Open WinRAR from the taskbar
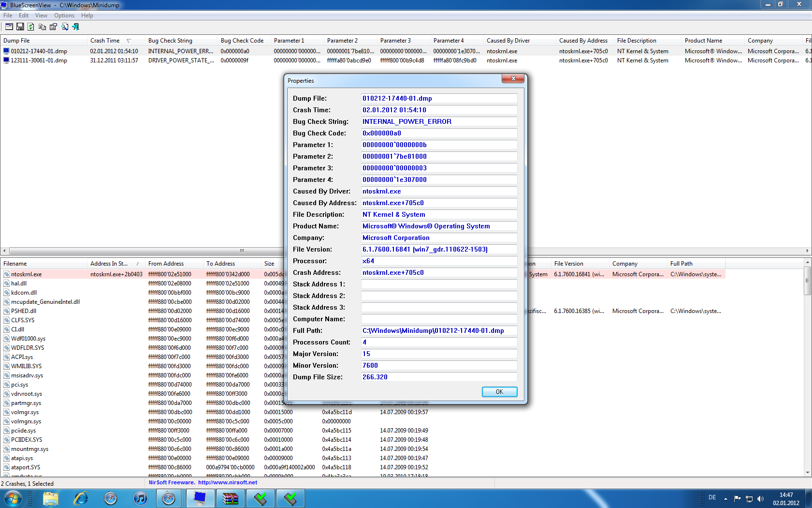812x508 pixels. tap(231, 498)
